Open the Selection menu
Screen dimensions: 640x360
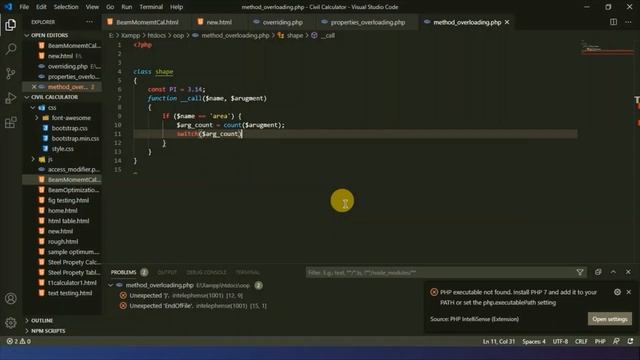[66, 7]
